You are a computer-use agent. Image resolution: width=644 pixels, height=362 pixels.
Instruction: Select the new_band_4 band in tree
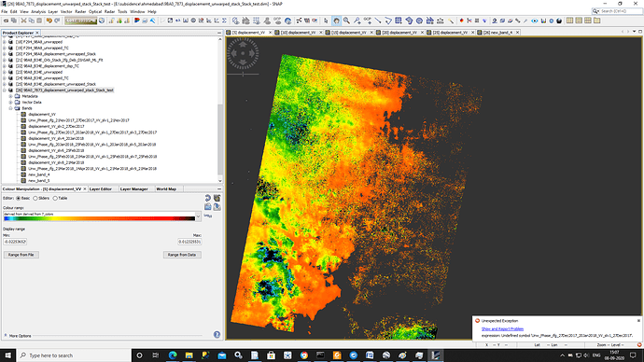pyautogui.click(x=39, y=174)
